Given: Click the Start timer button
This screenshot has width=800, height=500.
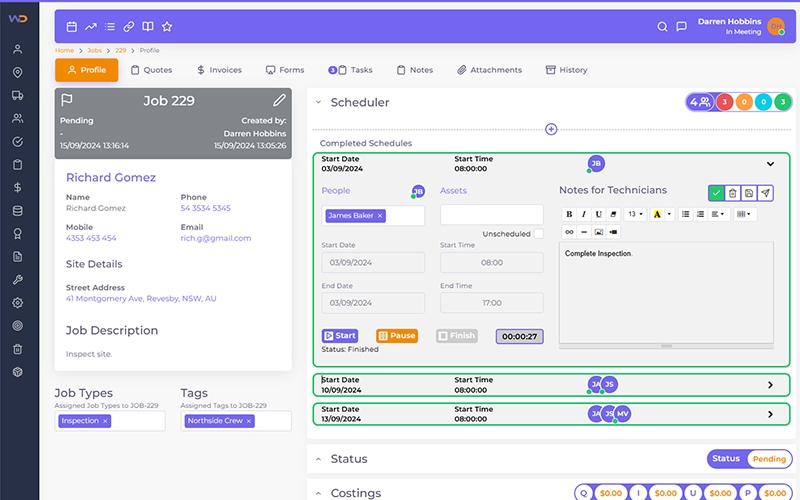Looking at the screenshot, I should point(340,336).
